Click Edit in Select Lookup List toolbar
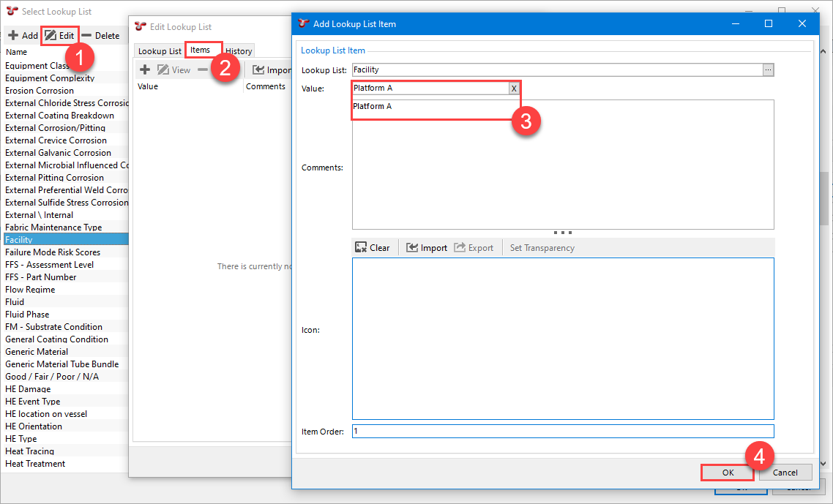This screenshot has width=833, height=504. click(x=59, y=36)
